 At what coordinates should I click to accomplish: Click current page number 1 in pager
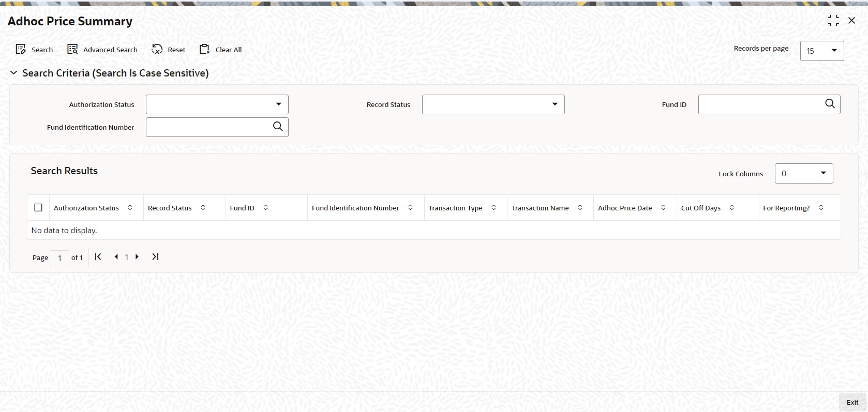pyautogui.click(x=127, y=257)
